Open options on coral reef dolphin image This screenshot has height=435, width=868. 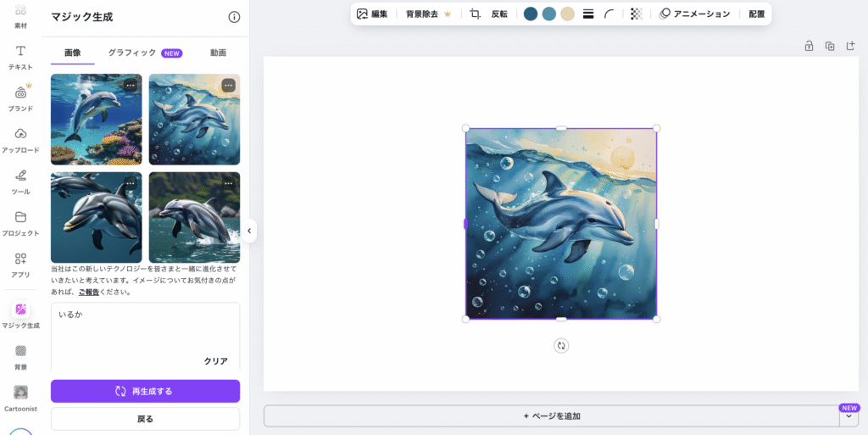click(131, 86)
